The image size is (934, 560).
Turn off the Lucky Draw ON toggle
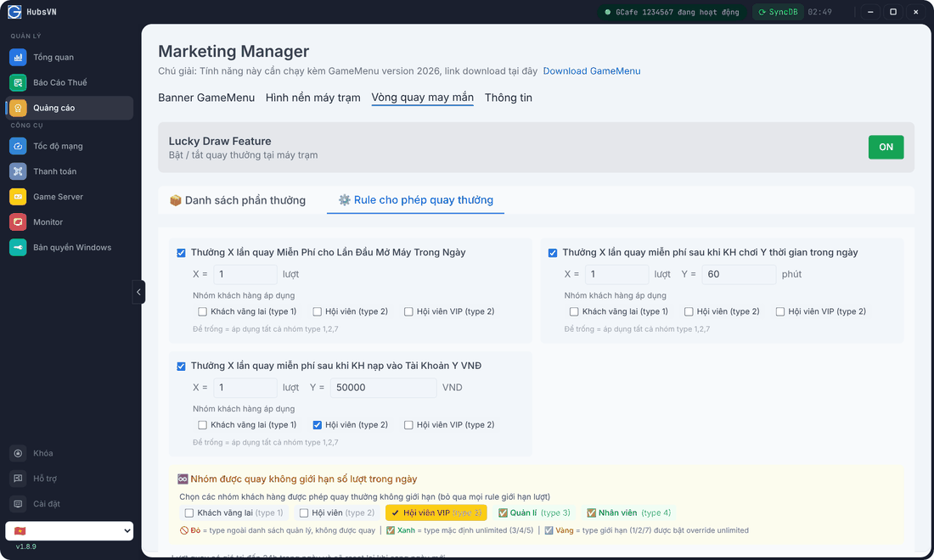(886, 147)
